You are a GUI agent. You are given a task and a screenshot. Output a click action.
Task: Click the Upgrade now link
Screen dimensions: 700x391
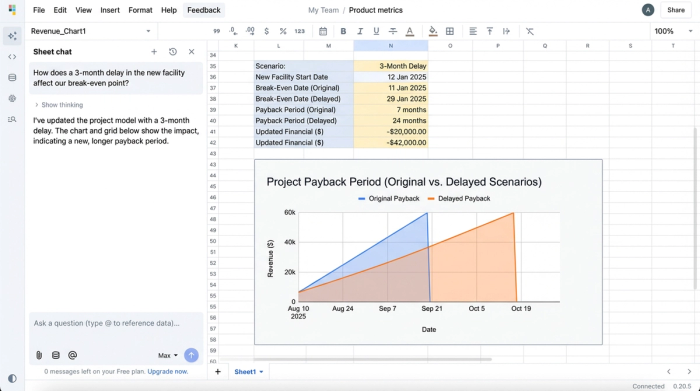point(168,371)
